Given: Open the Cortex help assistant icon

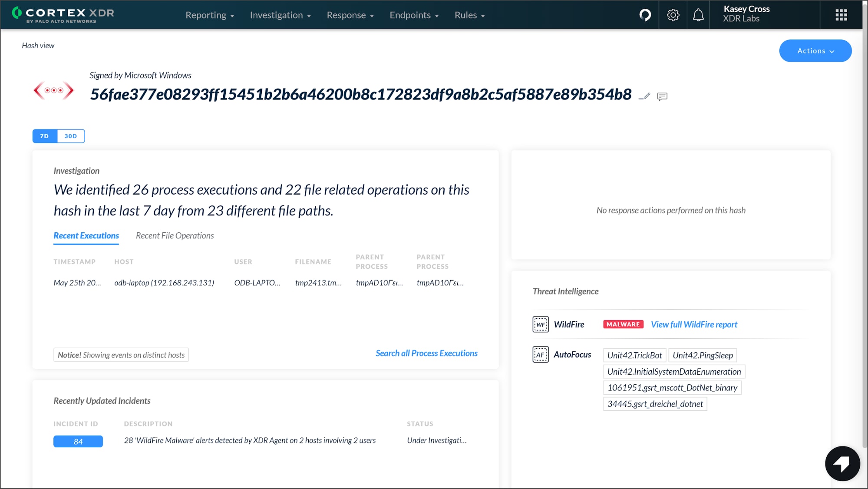Looking at the screenshot, I should (x=645, y=15).
